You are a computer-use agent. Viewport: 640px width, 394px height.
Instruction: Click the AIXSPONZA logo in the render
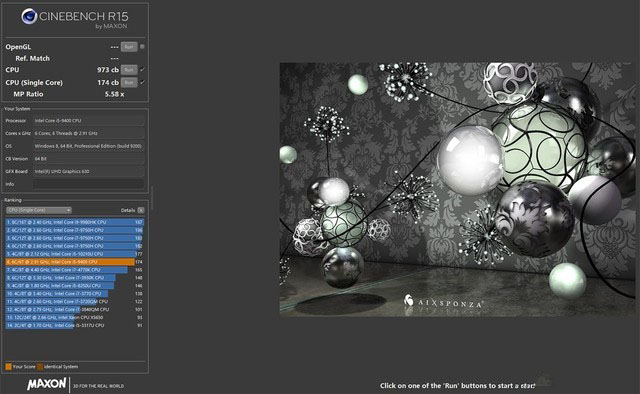coord(443,303)
